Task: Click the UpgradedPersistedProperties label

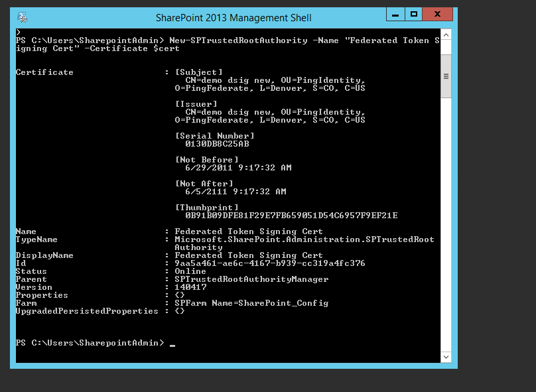Action: click(87, 311)
